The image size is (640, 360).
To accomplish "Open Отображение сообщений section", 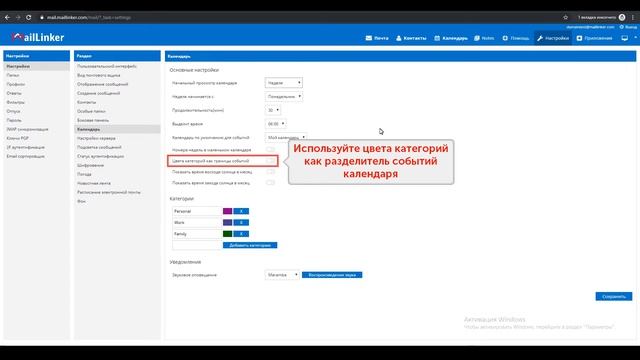I will (117, 84).
